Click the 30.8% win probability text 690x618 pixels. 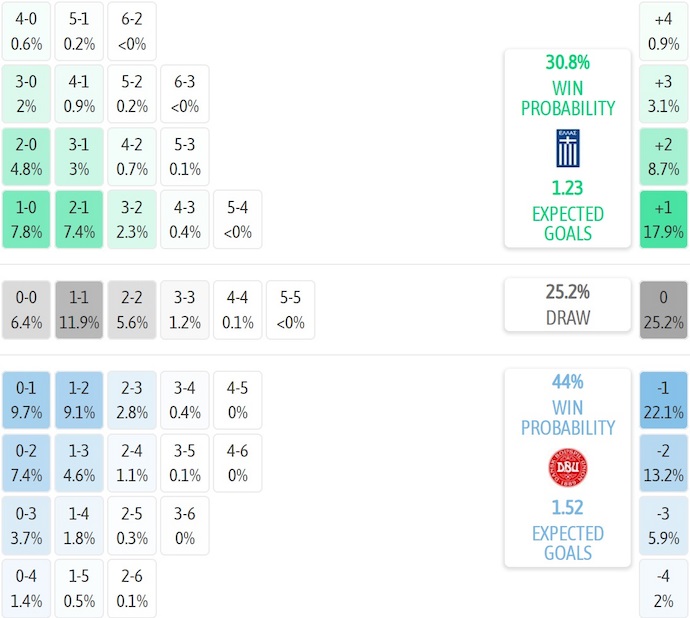click(567, 62)
